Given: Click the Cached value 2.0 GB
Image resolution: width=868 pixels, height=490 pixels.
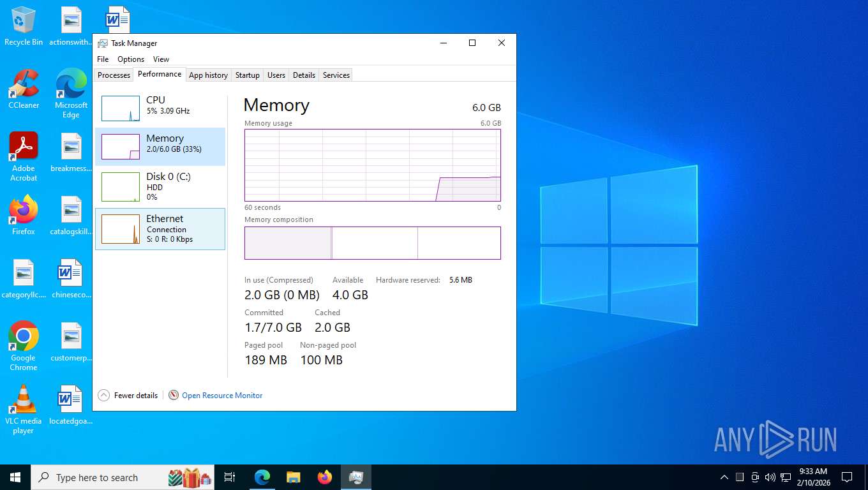Looking at the screenshot, I should (x=333, y=328).
